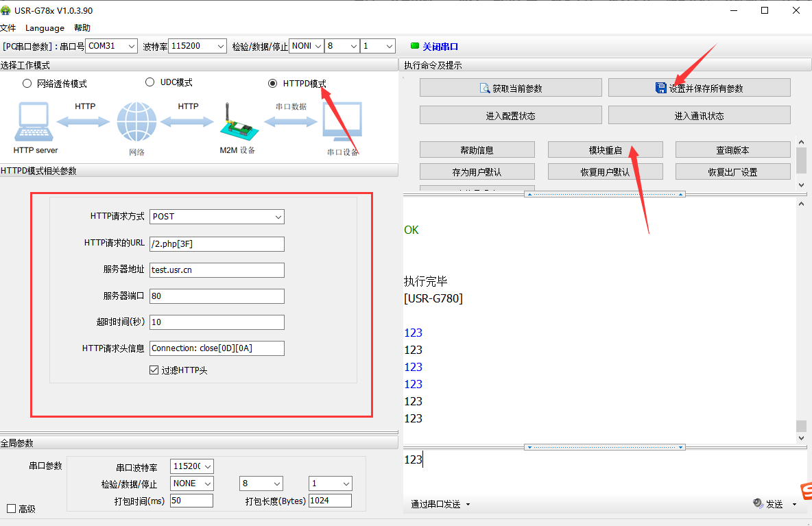This screenshot has height=526, width=812.
Task: Click the send icon beside 发送
Action: tap(758, 503)
